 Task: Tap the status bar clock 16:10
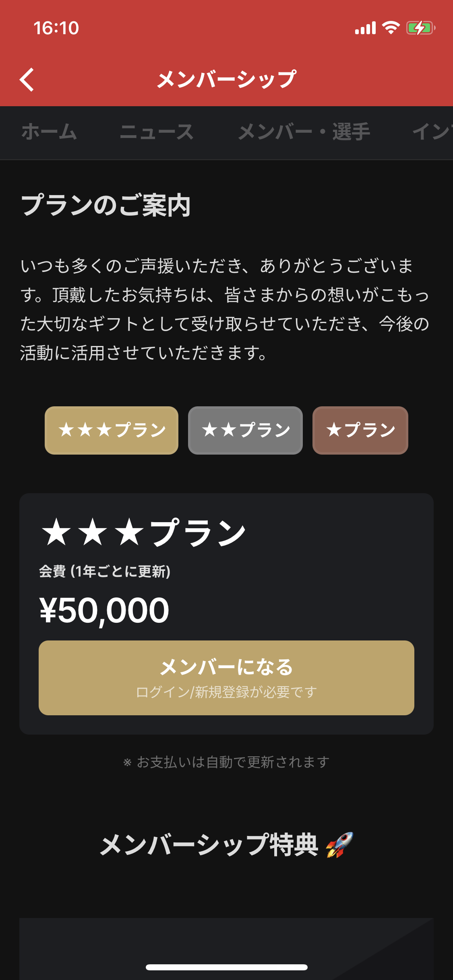[56, 28]
